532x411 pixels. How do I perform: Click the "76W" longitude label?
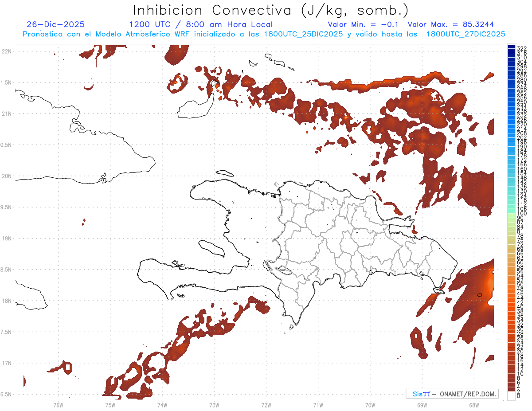tap(58, 405)
